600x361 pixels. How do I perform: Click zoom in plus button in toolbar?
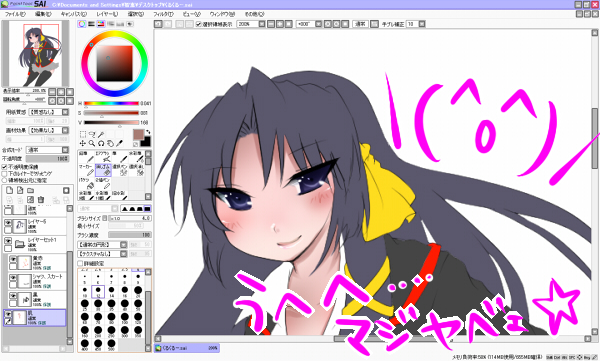280,24
